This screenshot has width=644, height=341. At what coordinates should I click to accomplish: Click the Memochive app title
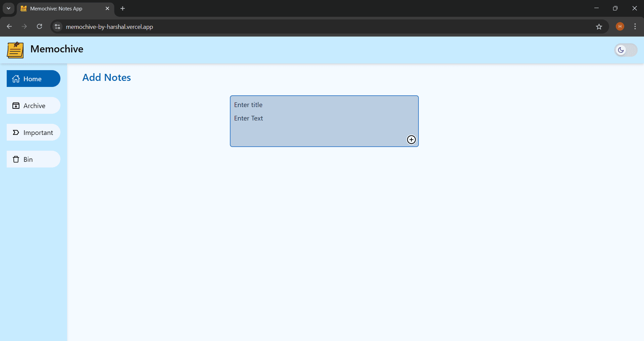coord(57,49)
